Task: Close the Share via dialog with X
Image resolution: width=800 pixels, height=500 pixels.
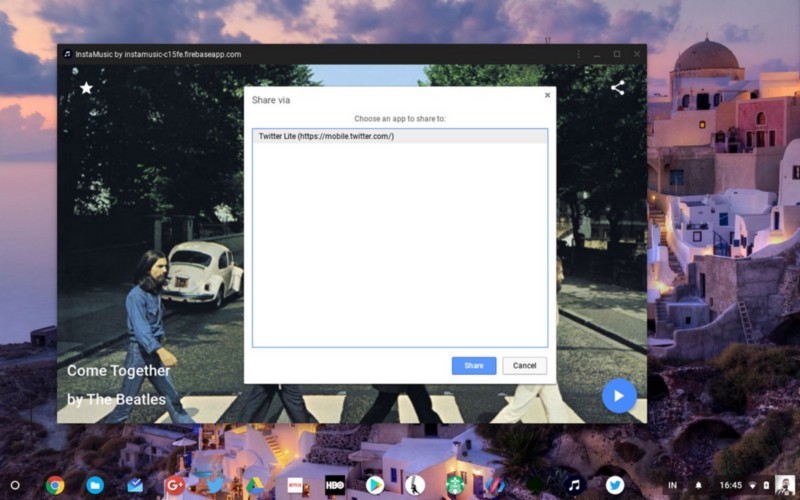Action: [547, 95]
